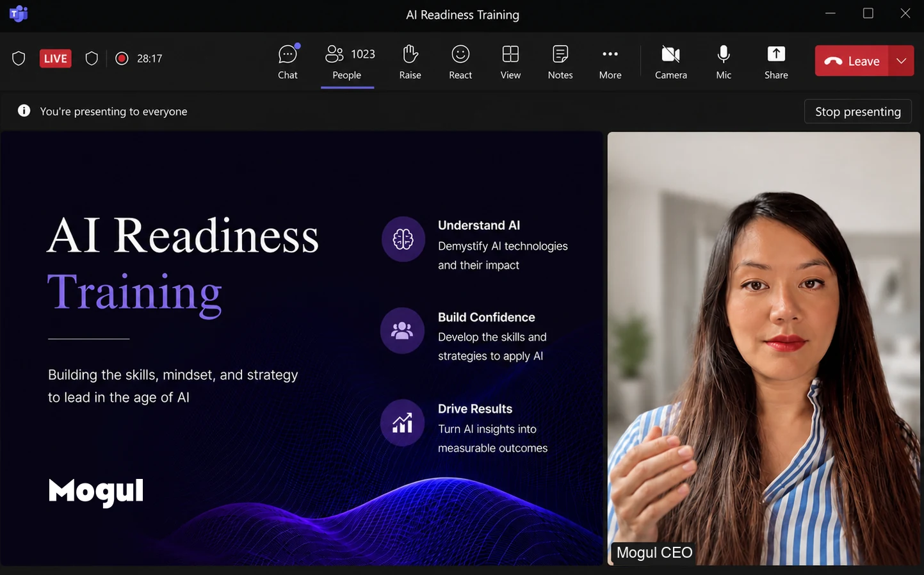This screenshot has width=924, height=575.
Task: Click the people icon beside Build Confidence
Action: [x=402, y=330]
